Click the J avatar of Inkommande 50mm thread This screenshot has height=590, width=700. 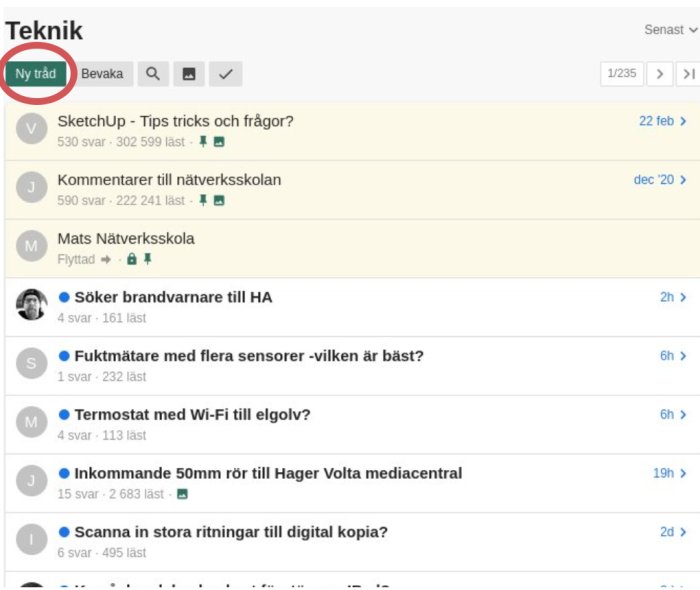[31, 481]
